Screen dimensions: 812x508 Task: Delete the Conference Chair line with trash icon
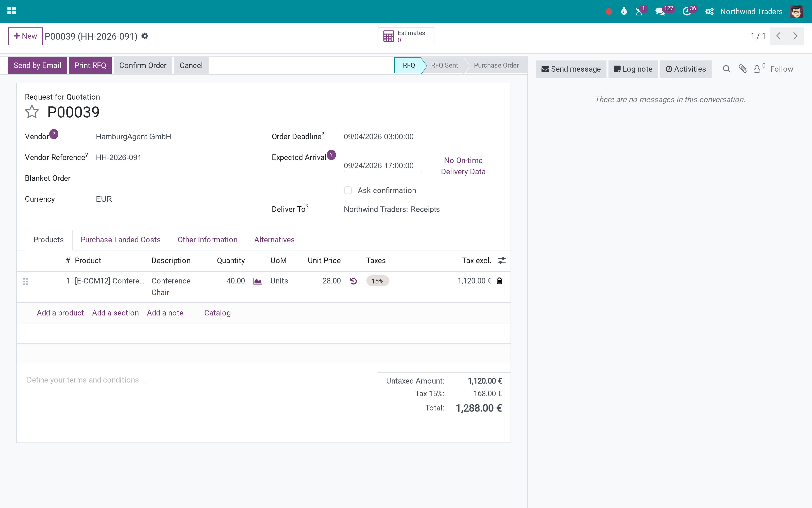coord(499,281)
